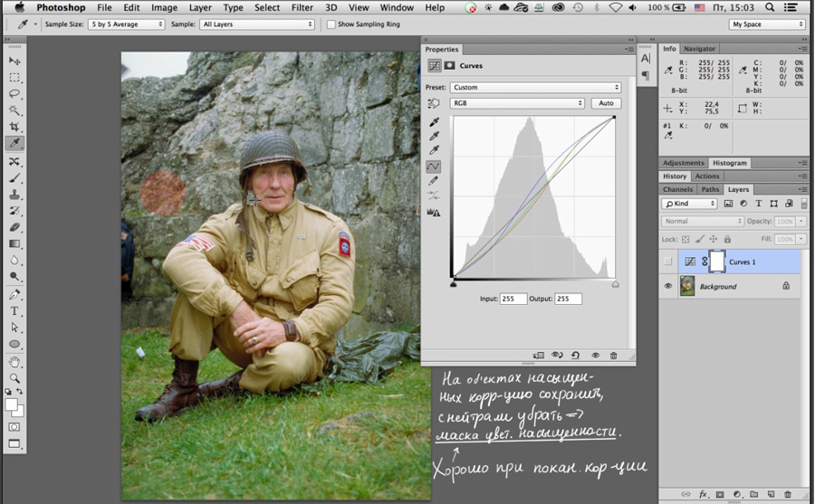Pick the Hand tool
The height and width of the screenshot is (504, 815).
click(14, 362)
